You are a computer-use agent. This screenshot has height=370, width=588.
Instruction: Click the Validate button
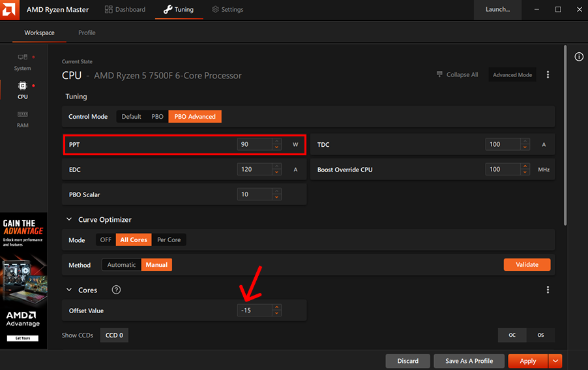[x=527, y=264]
